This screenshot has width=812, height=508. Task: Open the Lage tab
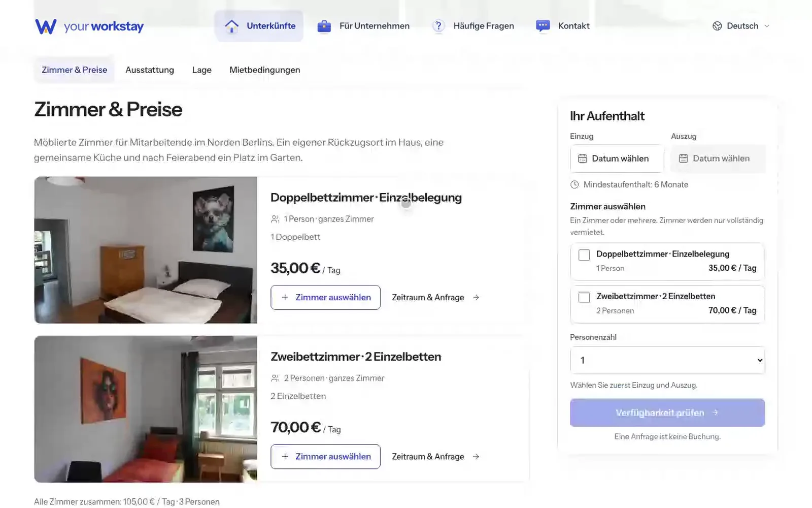click(201, 70)
